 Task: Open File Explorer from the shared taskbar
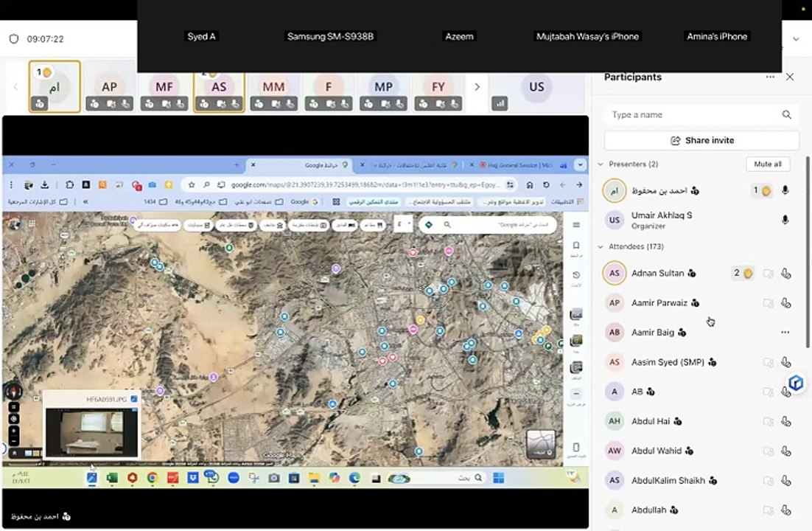pos(314,478)
